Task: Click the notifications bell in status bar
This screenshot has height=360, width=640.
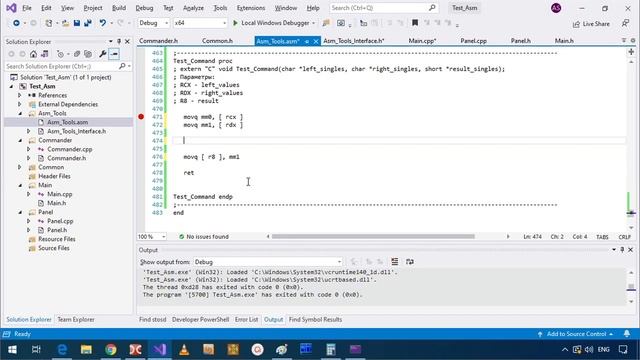Action: click(627, 334)
